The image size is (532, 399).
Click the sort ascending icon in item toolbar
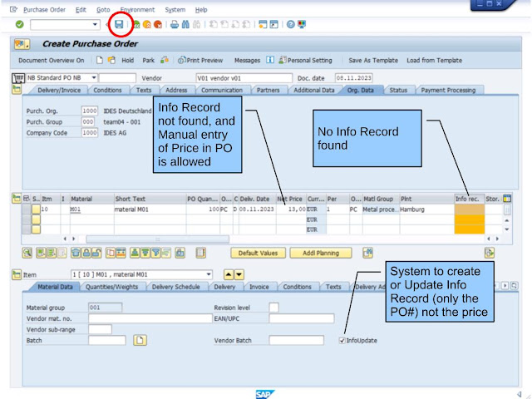[x=135, y=253]
